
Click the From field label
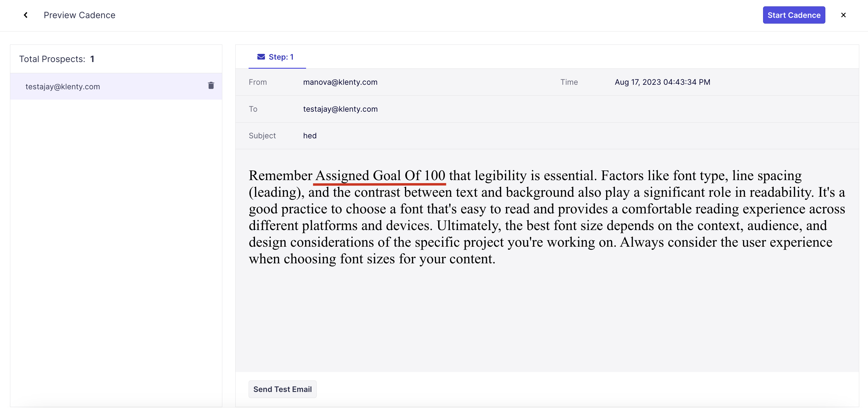point(257,82)
